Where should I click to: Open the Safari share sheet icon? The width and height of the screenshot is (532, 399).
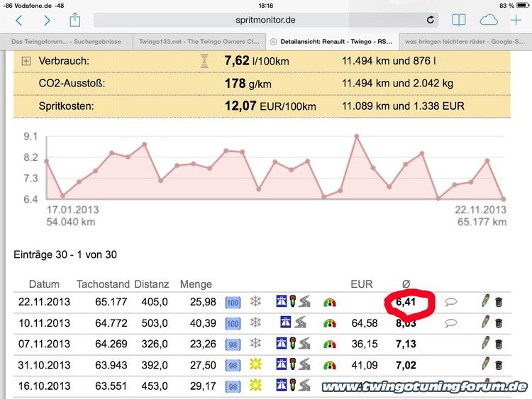(75, 20)
